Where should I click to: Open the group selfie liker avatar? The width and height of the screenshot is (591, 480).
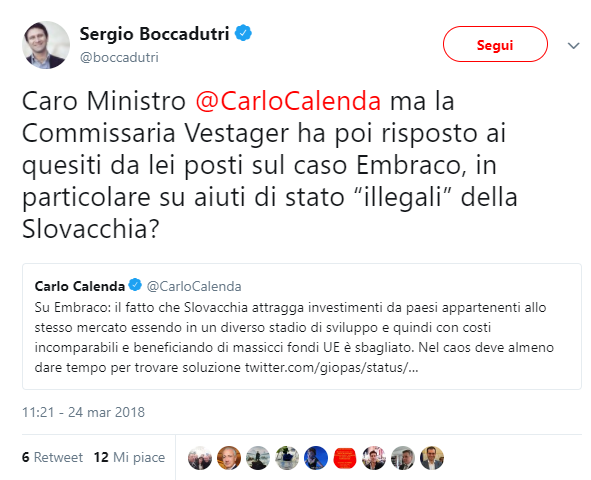(200, 458)
